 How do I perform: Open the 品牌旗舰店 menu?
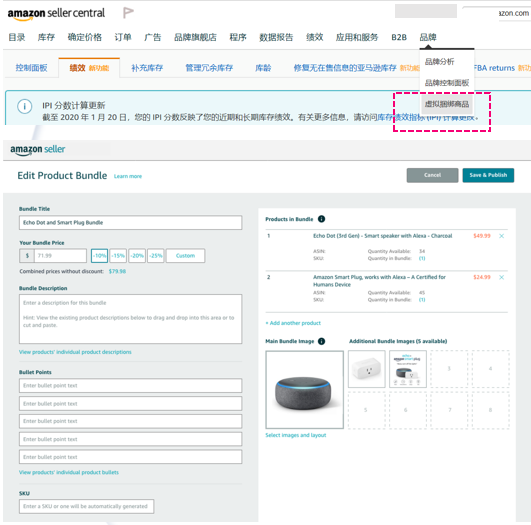coord(195,37)
